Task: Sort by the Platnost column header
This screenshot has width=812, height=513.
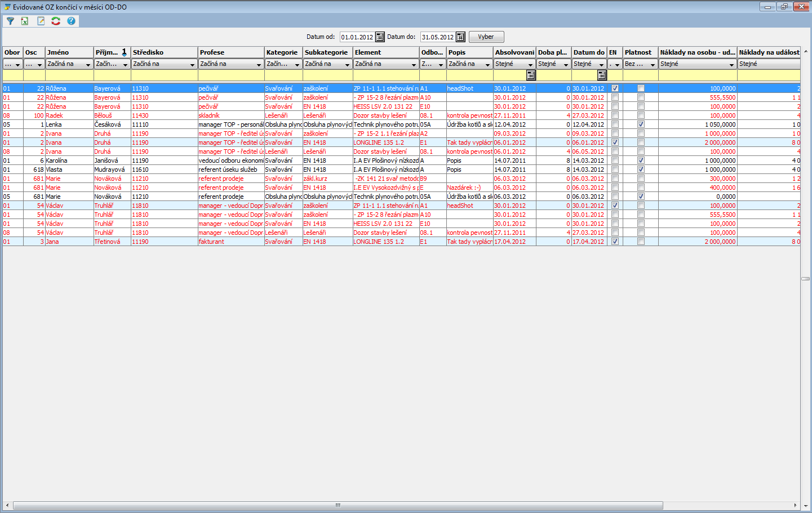Action: click(x=641, y=52)
